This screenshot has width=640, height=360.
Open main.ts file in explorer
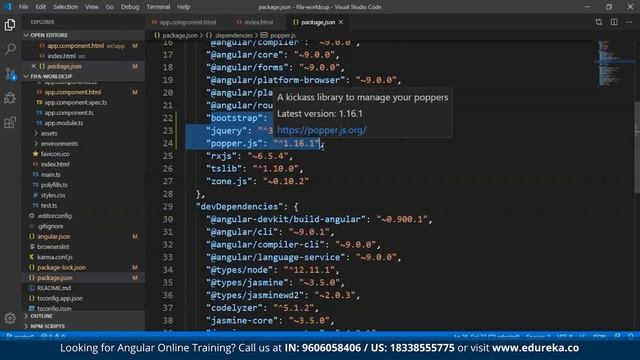point(50,174)
